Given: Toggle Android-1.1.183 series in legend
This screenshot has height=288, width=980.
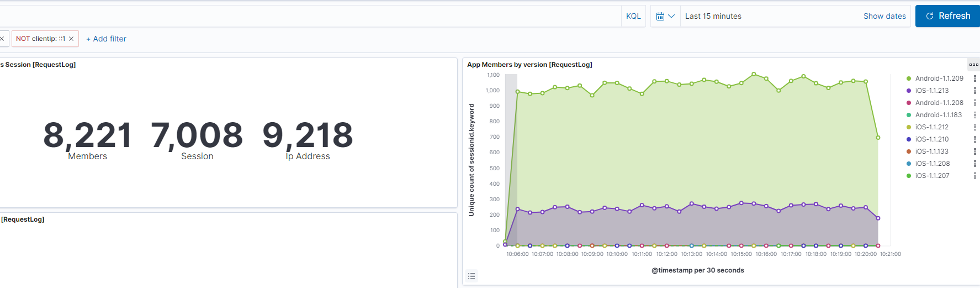Looking at the screenshot, I should (938, 115).
